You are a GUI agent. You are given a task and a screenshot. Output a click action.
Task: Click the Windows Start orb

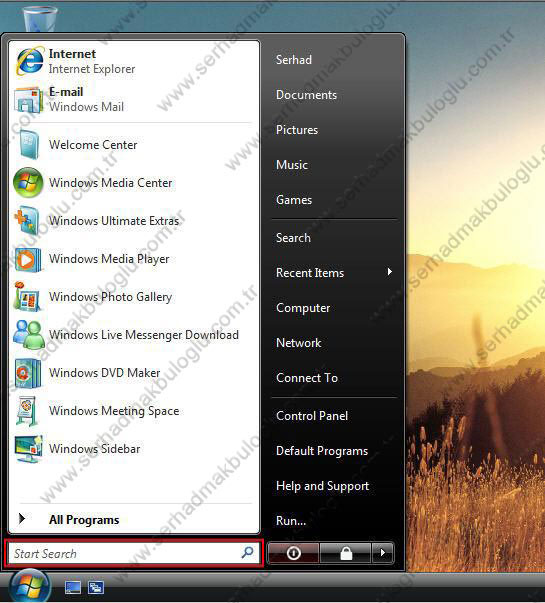[30, 586]
